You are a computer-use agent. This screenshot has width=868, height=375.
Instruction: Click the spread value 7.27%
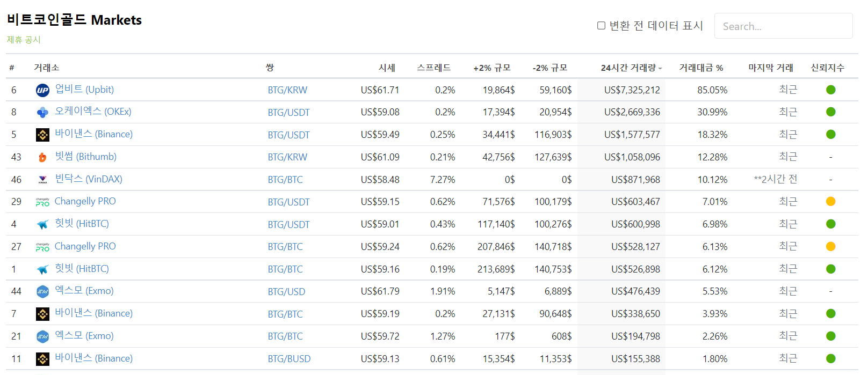coord(442,180)
